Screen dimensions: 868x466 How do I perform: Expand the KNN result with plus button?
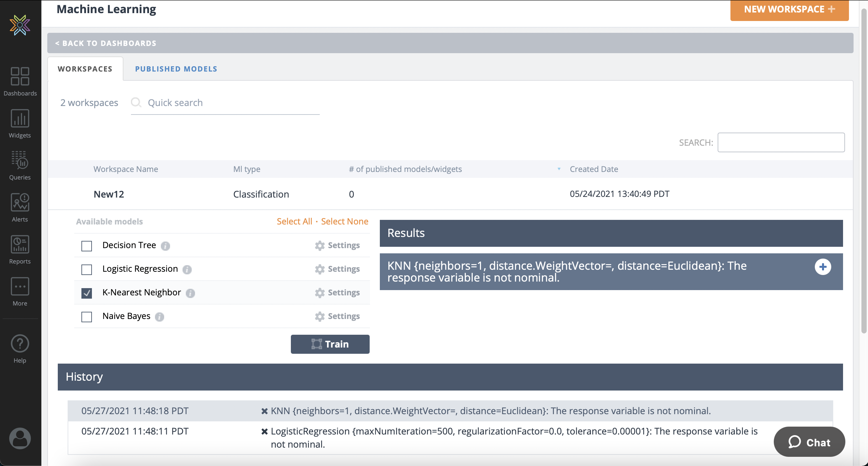tap(822, 267)
